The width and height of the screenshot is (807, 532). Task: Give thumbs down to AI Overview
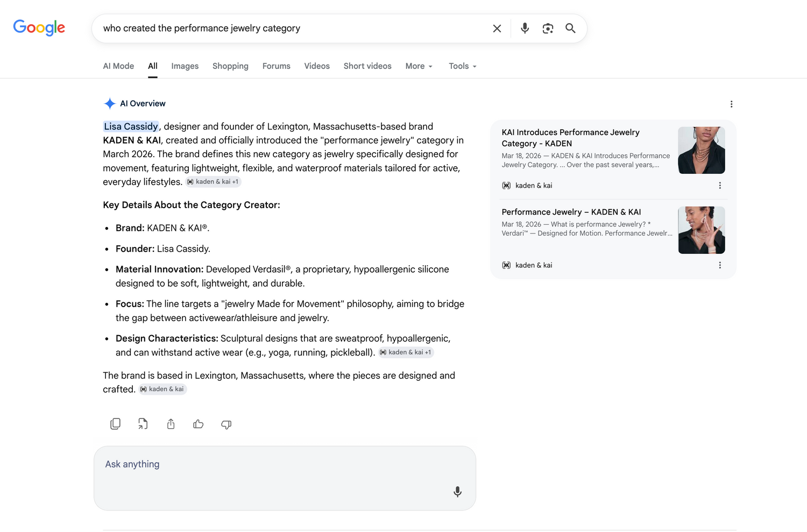point(226,424)
